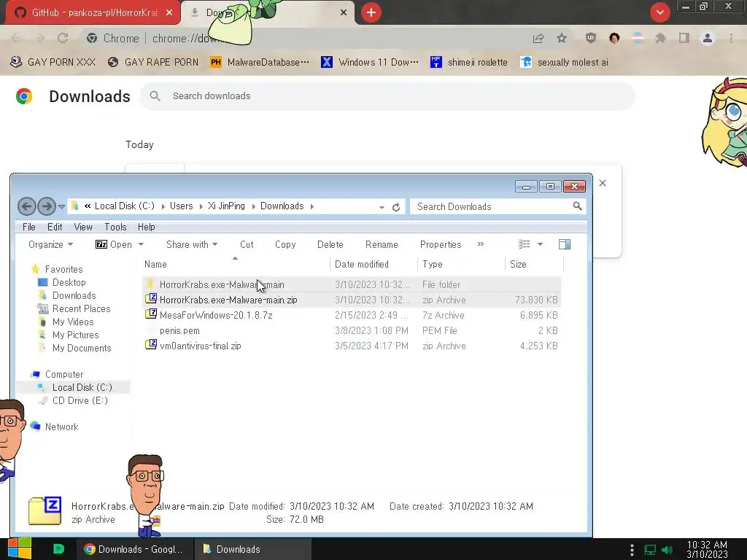Open new tab with plus button
This screenshot has width=747, height=560.
(371, 12)
